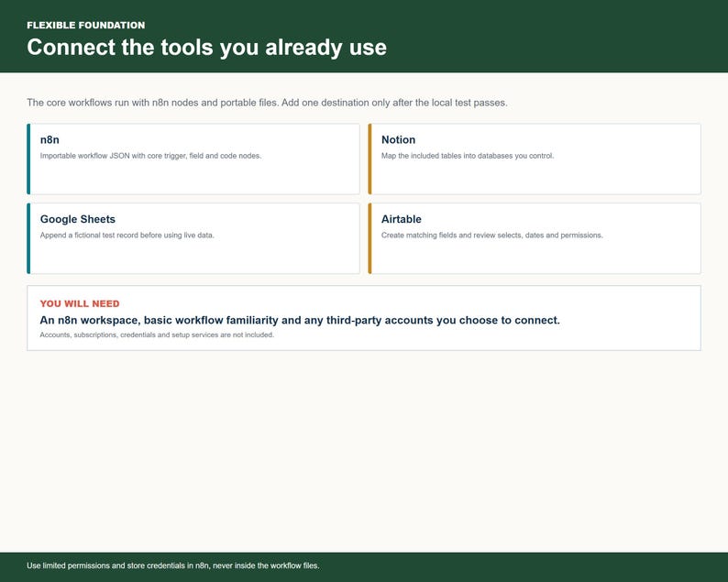
Task: Click the 'Connect the tools you already use' title
Action: (x=206, y=48)
